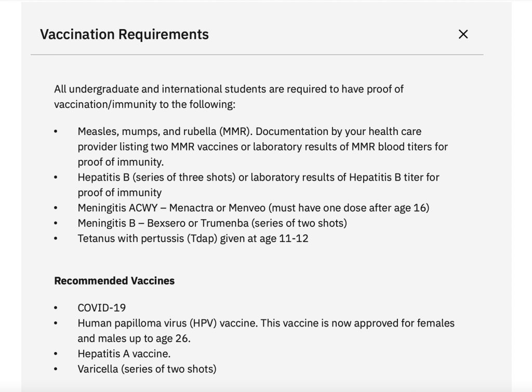Close the Vaccination Requirements dialog
This screenshot has width=532, height=392.
click(463, 34)
